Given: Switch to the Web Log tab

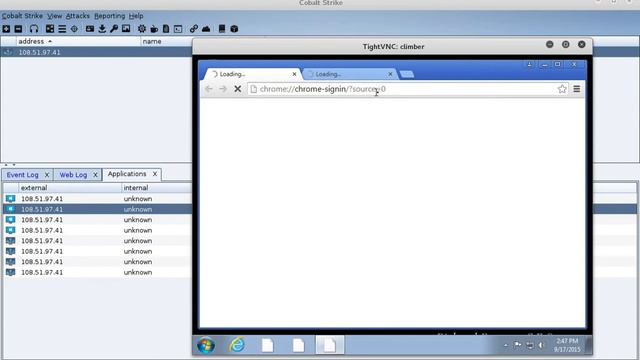Looking at the screenshot, I should point(73,175).
